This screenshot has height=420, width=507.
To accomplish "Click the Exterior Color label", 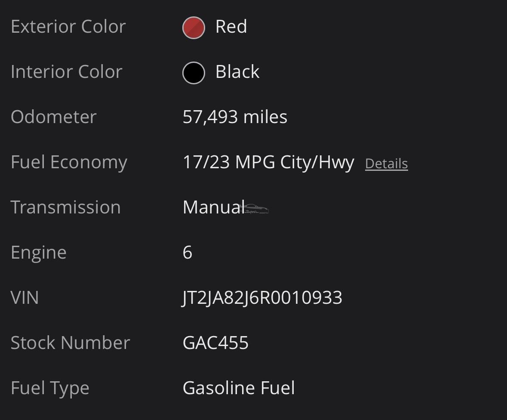I will pyautogui.click(x=68, y=27).
